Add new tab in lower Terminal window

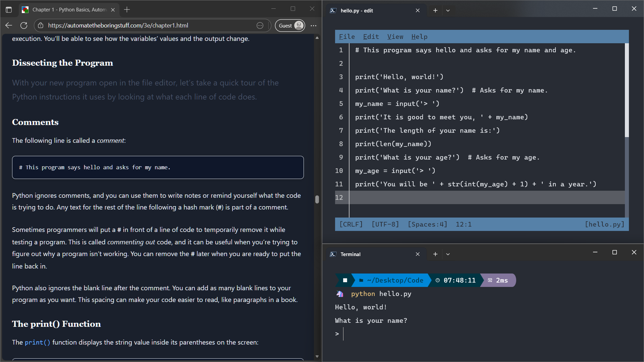pos(435,254)
